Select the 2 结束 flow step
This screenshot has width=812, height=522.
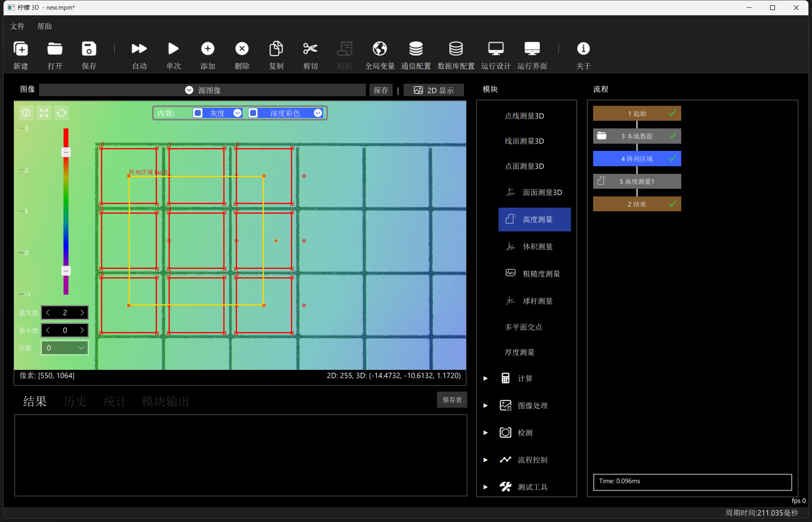pos(637,204)
